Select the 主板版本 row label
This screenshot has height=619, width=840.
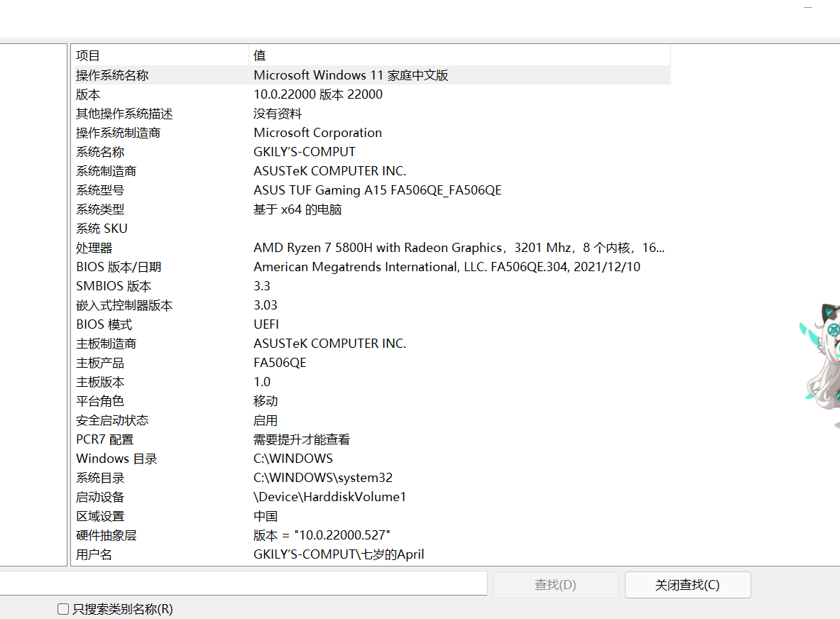(x=99, y=382)
